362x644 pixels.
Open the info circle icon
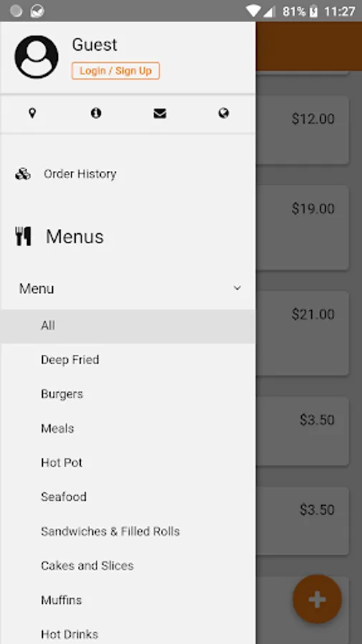[x=96, y=113]
